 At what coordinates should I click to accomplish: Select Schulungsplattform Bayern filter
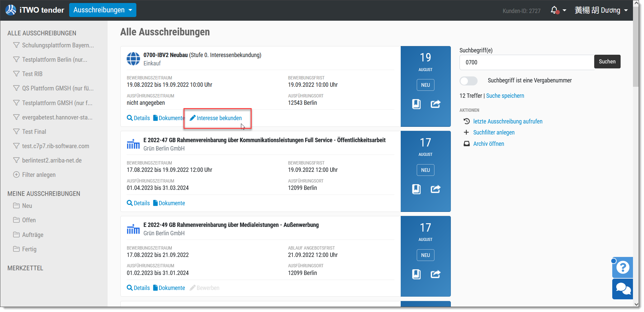click(x=53, y=45)
